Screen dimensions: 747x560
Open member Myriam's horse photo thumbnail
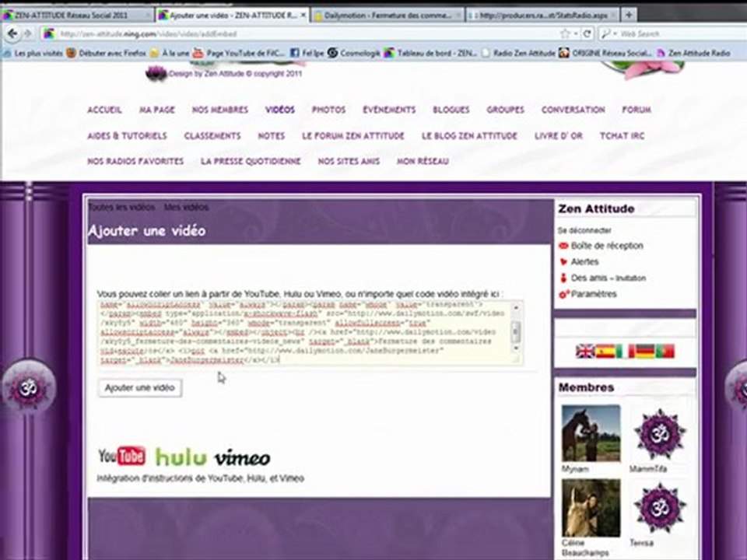[591, 433]
